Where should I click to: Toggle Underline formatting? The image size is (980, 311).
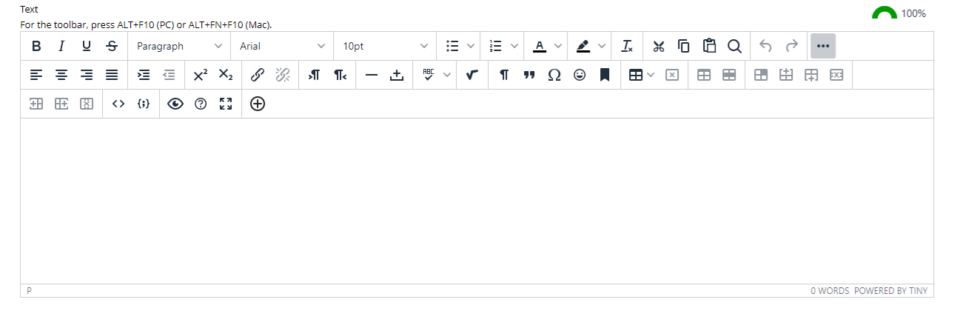point(87,46)
